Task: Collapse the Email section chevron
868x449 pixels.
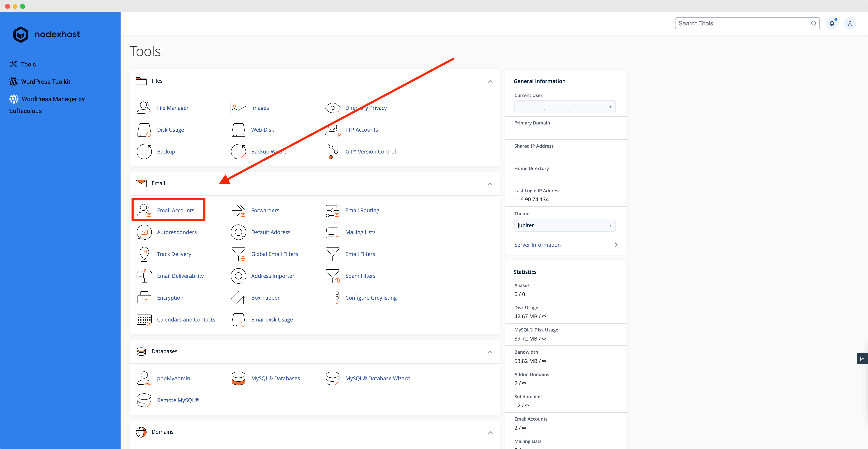Action: tap(490, 184)
